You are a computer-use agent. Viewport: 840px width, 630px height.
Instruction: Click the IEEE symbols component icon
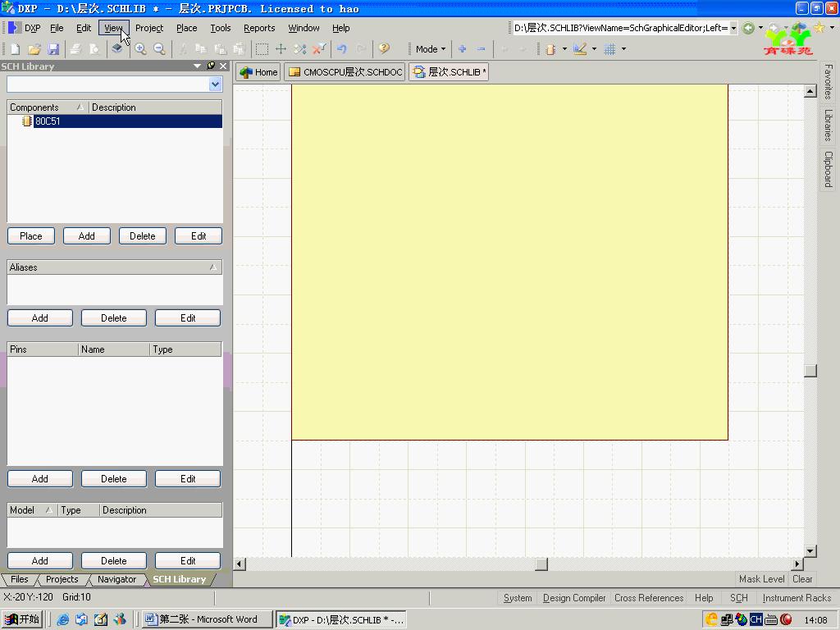point(550,49)
